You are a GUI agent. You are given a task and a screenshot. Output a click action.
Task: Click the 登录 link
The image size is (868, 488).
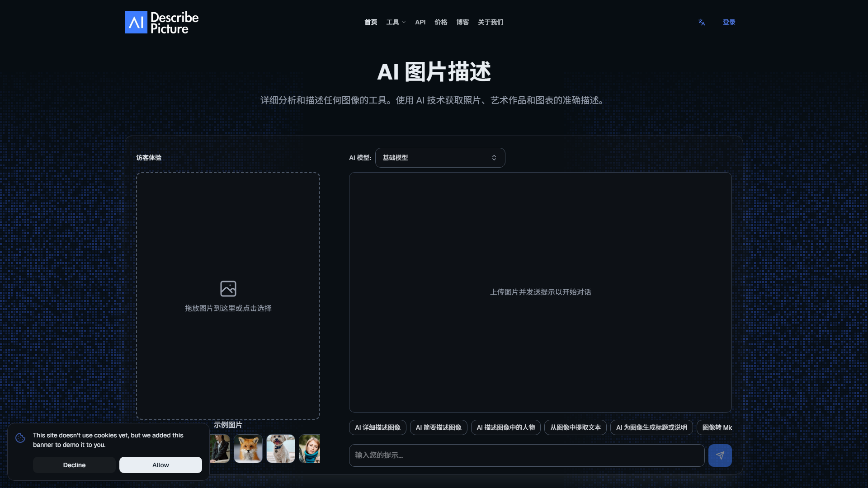click(729, 22)
